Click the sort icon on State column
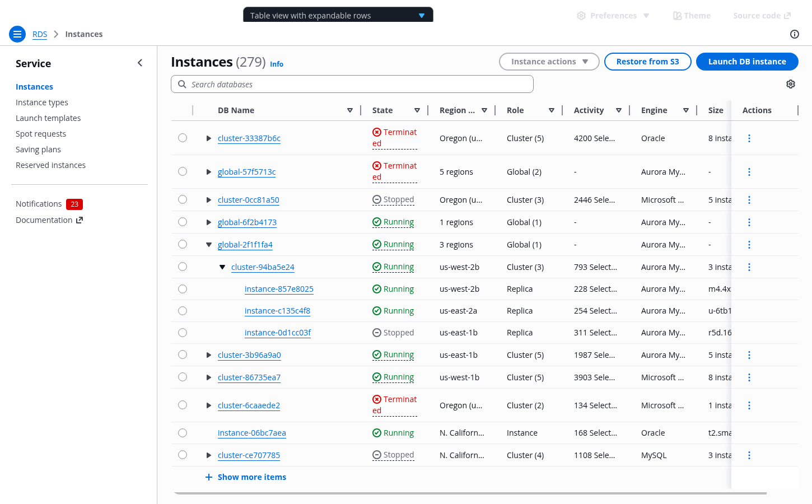Image resolution: width=812 pixels, height=504 pixels. 417,110
